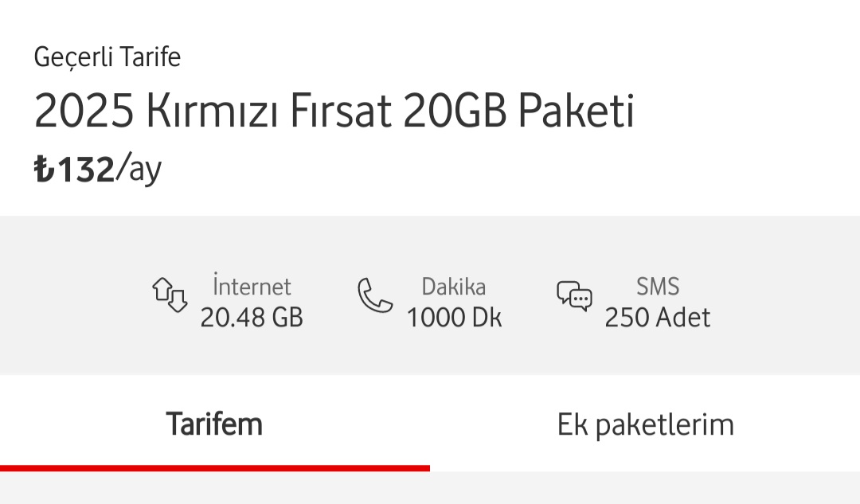The width and height of the screenshot is (860, 504).
Task: Select the Kırmızı Fırsat words in title
Action: click(x=269, y=111)
